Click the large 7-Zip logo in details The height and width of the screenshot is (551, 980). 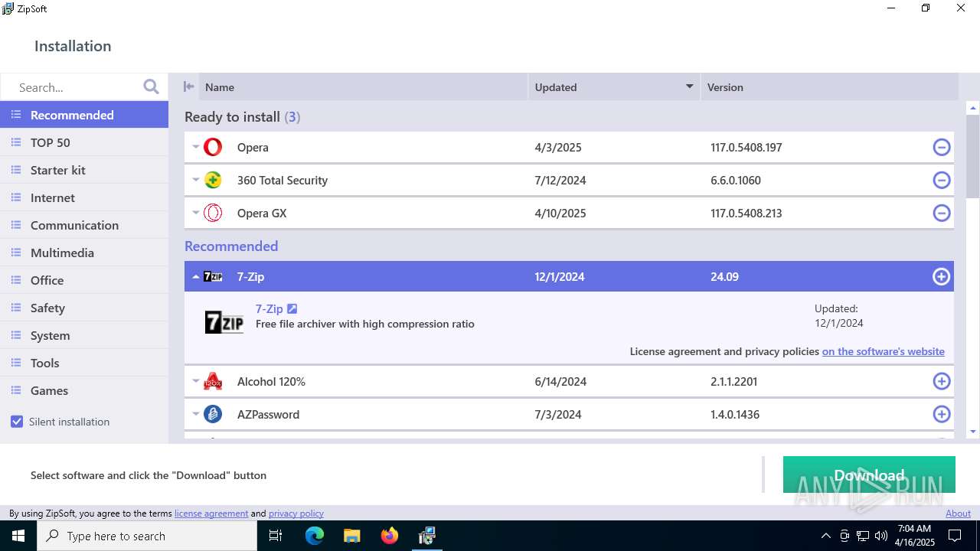[x=224, y=322]
